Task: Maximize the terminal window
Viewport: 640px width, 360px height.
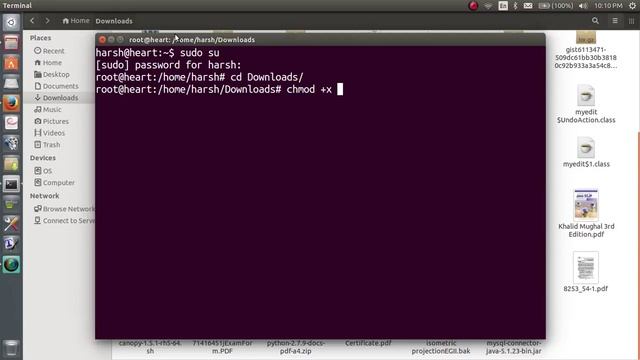Action: tap(120, 40)
